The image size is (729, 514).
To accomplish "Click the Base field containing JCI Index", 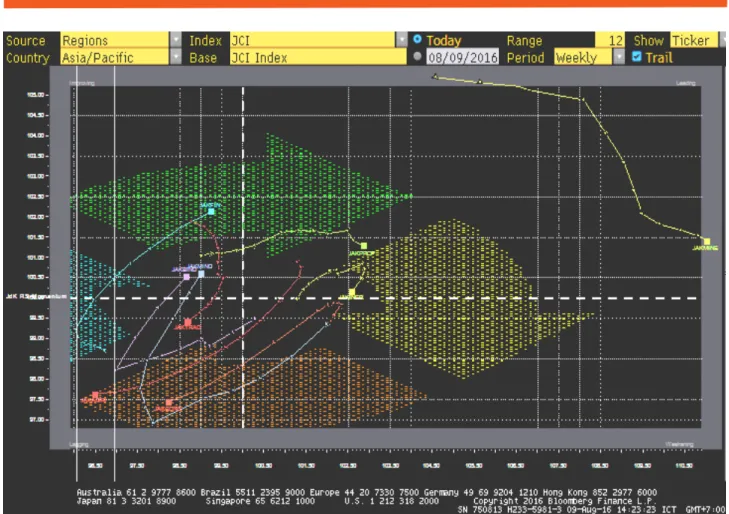I will (318, 58).
